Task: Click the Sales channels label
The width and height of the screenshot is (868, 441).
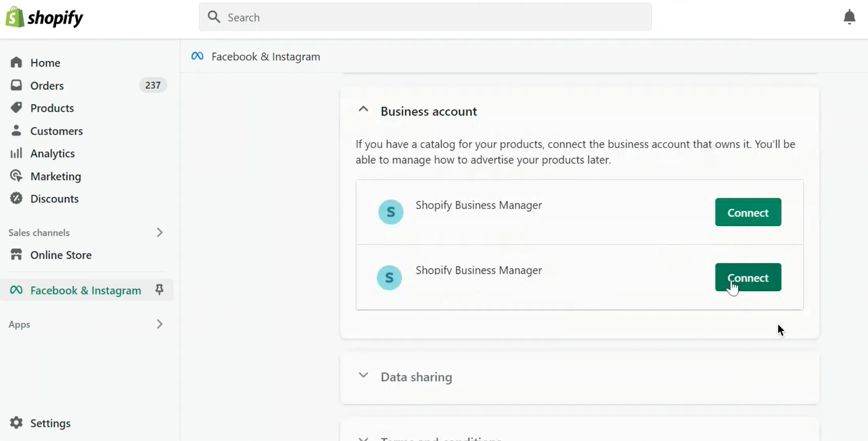Action: coord(39,233)
